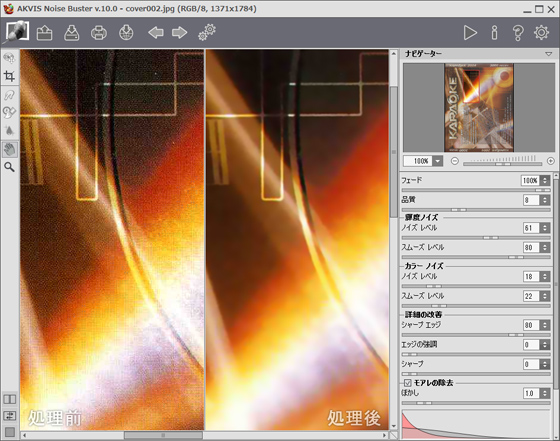Collapse the ナビゲーター panel triangle

[548, 54]
